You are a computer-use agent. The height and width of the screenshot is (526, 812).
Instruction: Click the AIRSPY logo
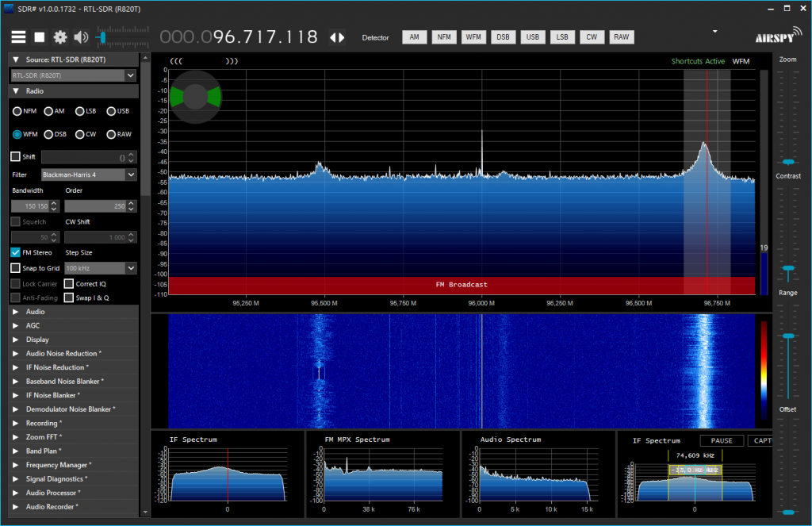(779, 36)
